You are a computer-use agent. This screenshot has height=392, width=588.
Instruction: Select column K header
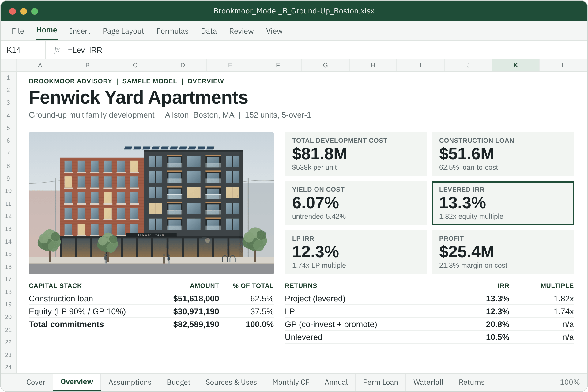[x=516, y=65]
